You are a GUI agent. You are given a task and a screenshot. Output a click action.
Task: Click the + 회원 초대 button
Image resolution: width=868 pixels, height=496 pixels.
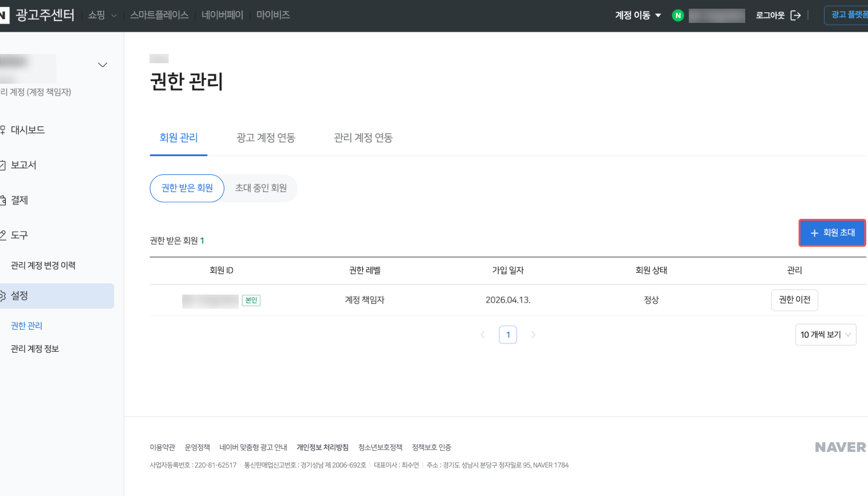click(832, 232)
